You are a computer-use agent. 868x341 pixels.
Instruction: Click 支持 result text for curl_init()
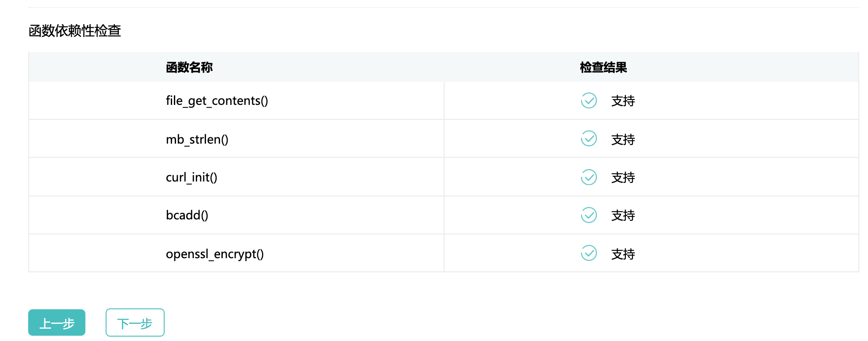[x=623, y=178]
